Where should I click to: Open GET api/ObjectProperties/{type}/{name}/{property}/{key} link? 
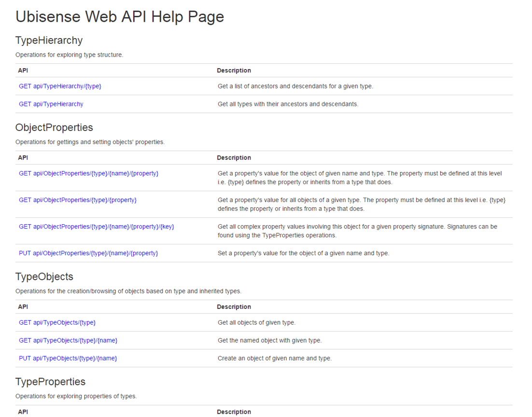[97, 226]
